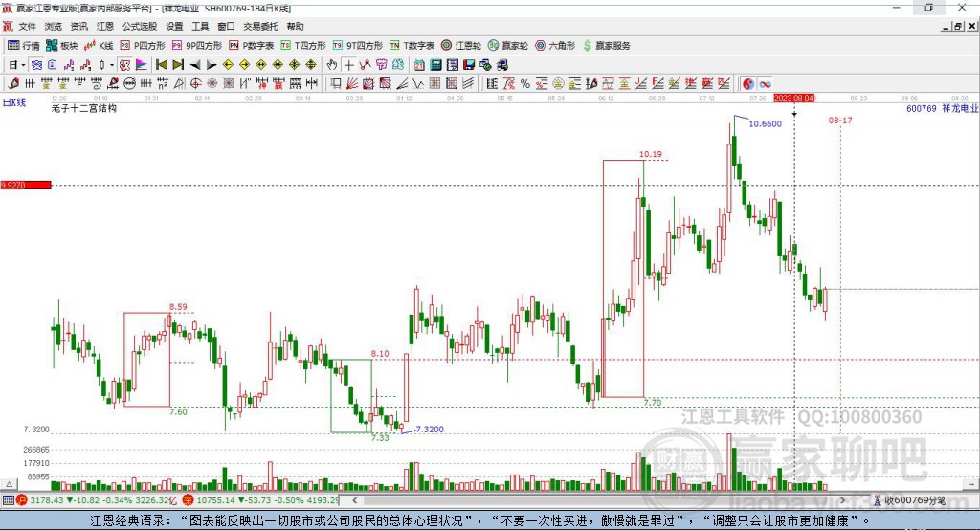Screen dimensions: 980x530
Task: Click the first yellow diamond left-arrow icon
Action: 228,65
